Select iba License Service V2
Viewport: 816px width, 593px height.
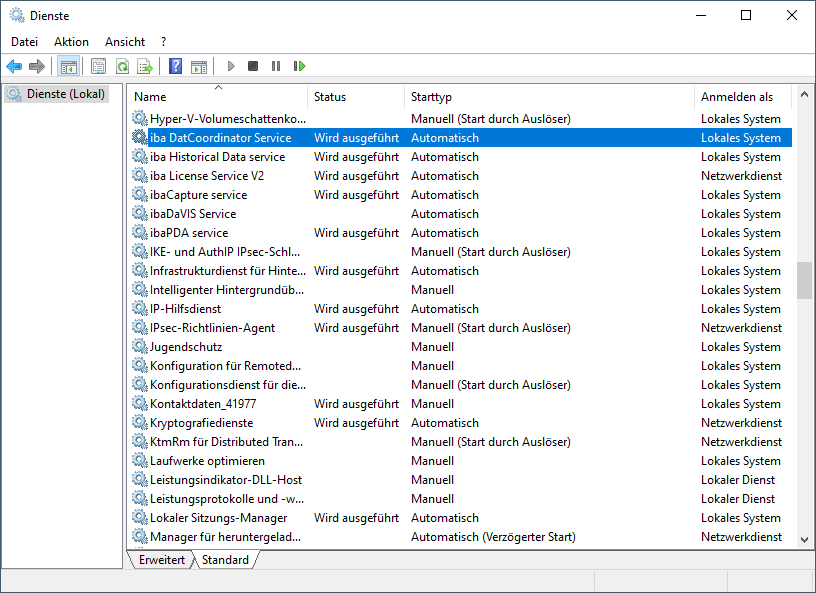[461, 175]
